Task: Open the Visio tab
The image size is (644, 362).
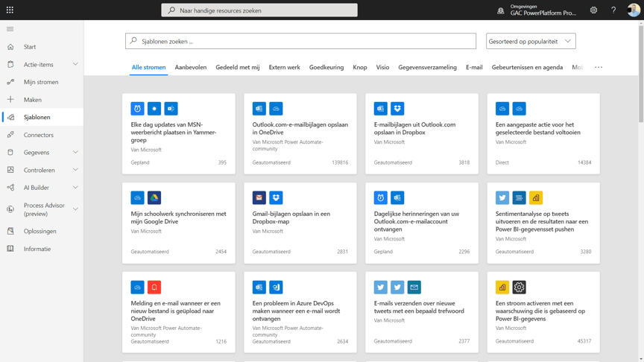Action: [x=382, y=67]
